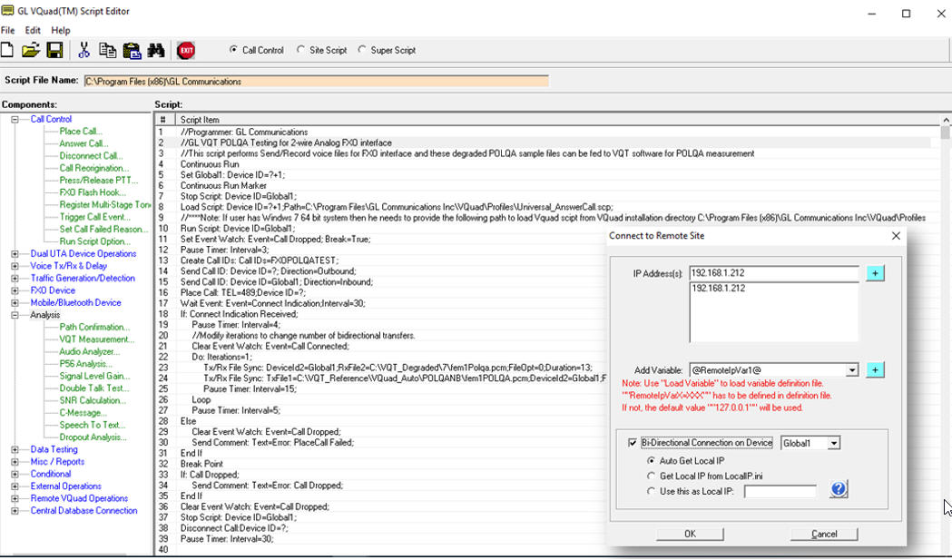Click plus button beside IP Address field
This screenshot has height=560, width=952.
tap(875, 273)
